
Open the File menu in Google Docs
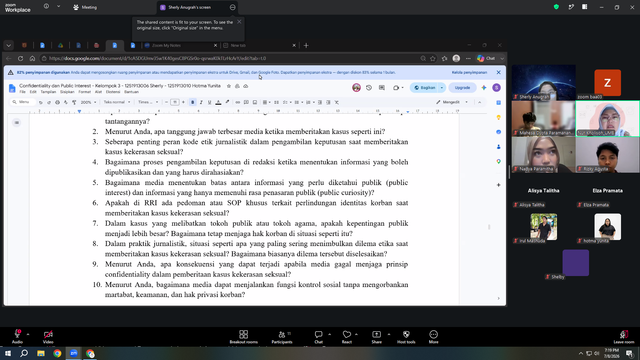pyautogui.click(x=22, y=92)
